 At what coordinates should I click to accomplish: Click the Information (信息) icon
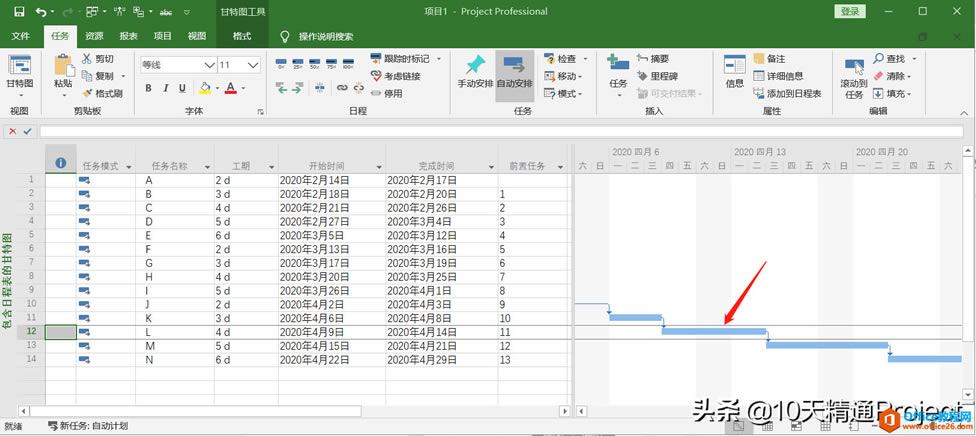734,70
